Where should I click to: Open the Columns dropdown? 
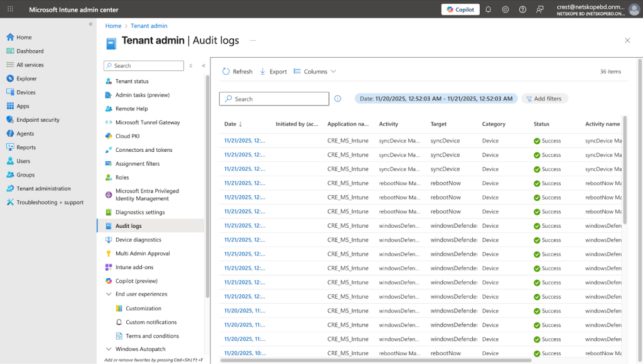tap(315, 72)
